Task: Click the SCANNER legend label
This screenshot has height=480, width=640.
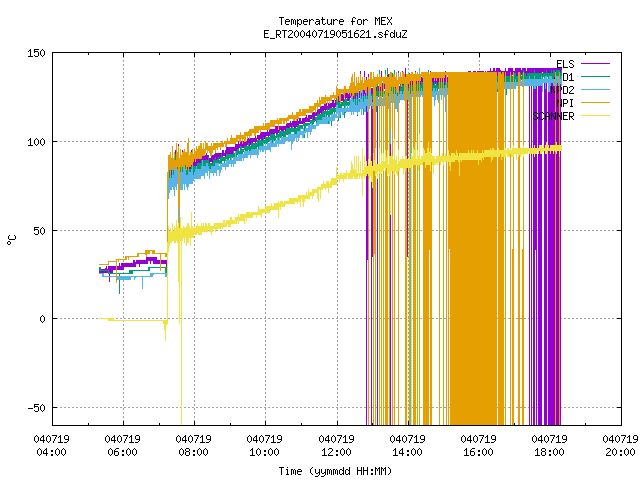Action: pyautogui.click(x=553, y=116)
